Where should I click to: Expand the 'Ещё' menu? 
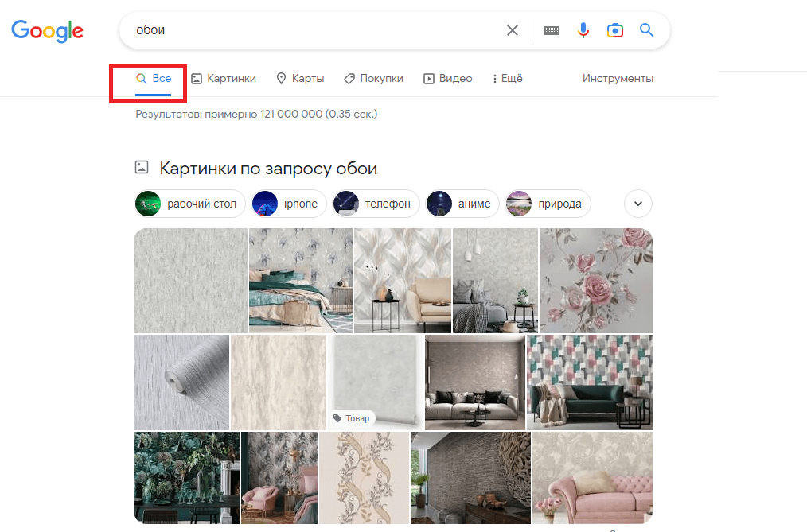point(508,79)
